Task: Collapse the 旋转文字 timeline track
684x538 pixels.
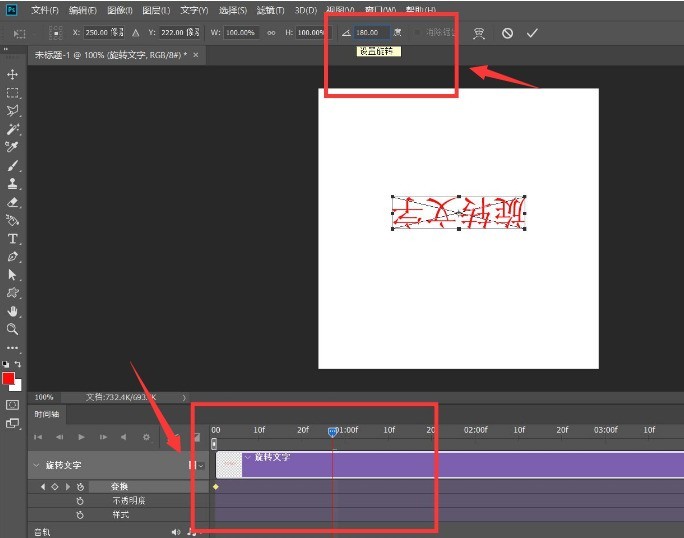Action: click(36, 465)
